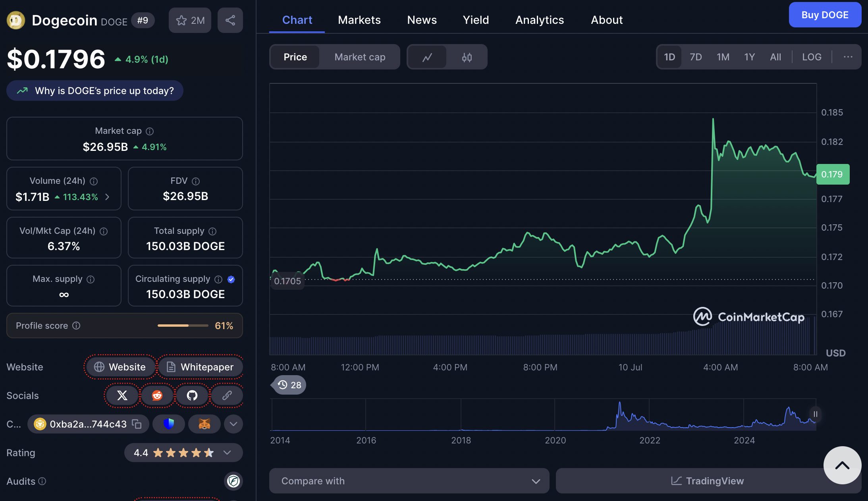The image size is (868, 501).
Task: Open the Whitepaper link
Action: coord(201,367)
